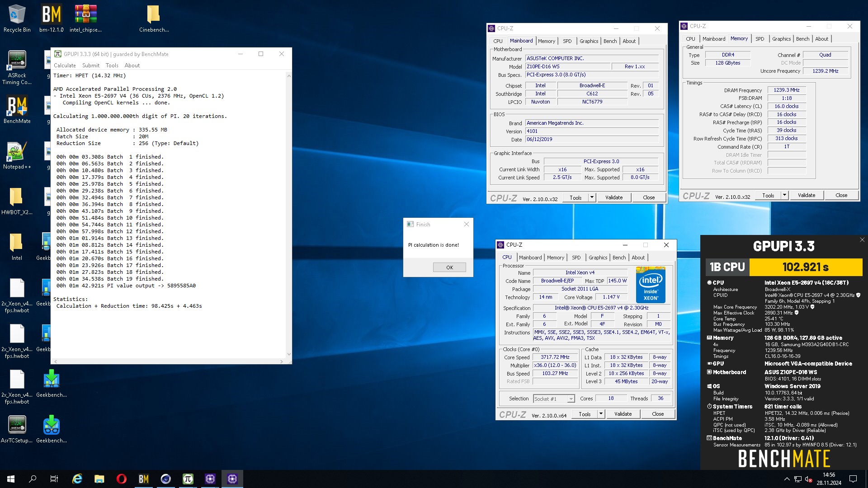
Task: Open Task View on the taskbar
Action: [x=54, y=479]
